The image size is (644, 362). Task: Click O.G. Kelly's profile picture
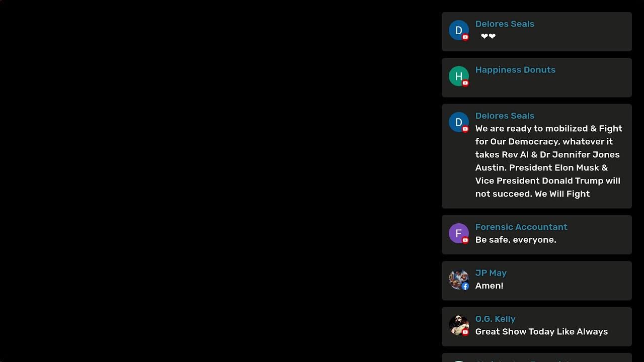458,325
